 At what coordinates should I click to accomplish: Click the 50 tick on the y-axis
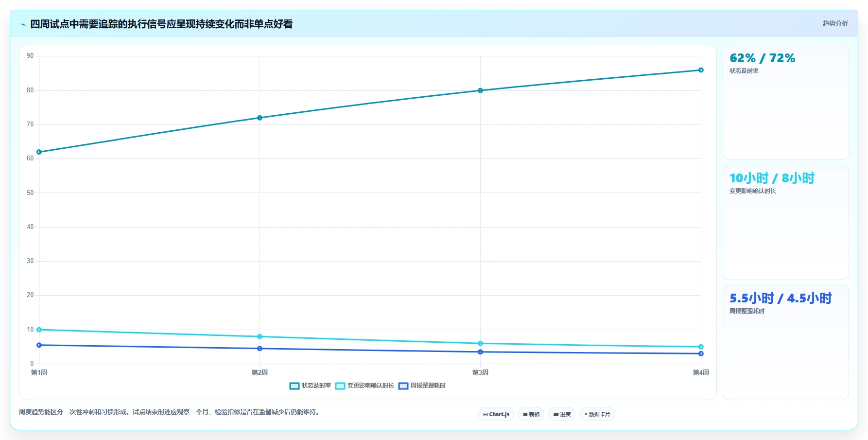click(30, 193)
